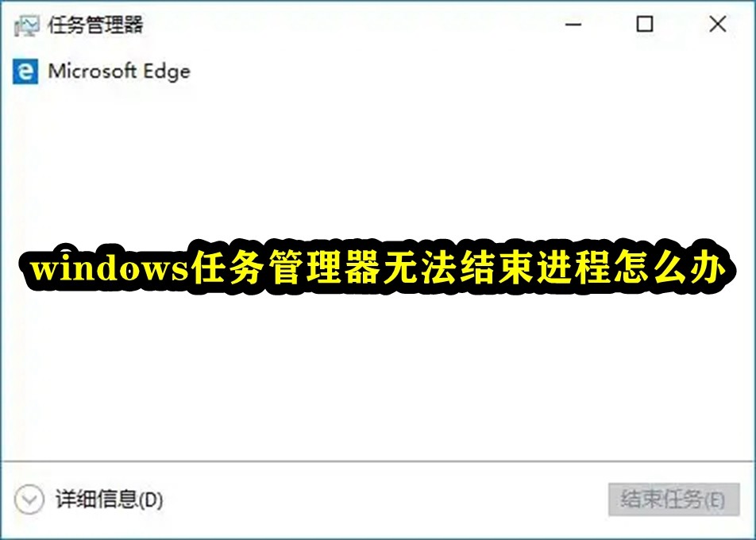Minimize the 任务管理器 window
The width and height of the screenshot is (756, 540).
(573, 24)
